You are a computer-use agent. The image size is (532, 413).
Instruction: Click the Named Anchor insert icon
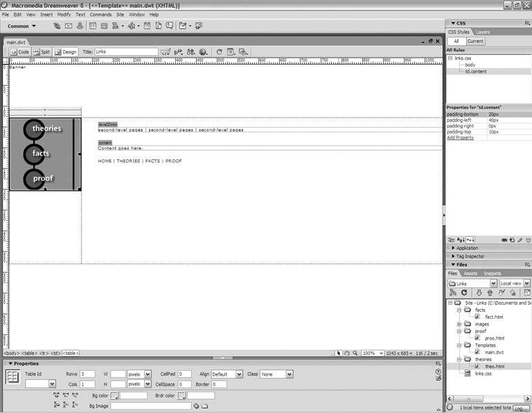pos(80,26)
